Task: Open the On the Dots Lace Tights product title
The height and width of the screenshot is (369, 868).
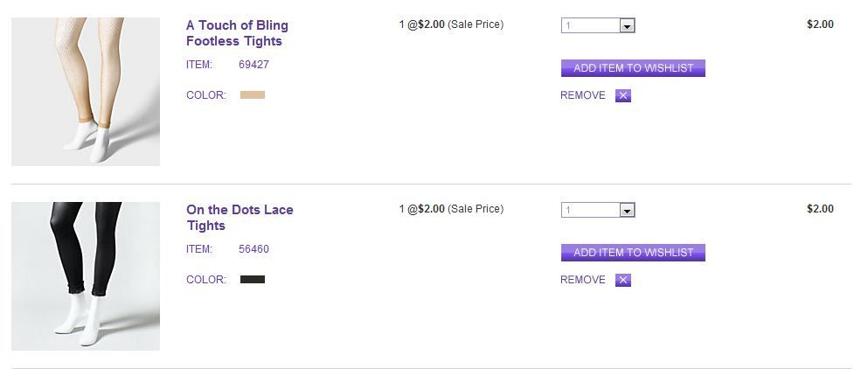Action: click(x=240, y=218)
